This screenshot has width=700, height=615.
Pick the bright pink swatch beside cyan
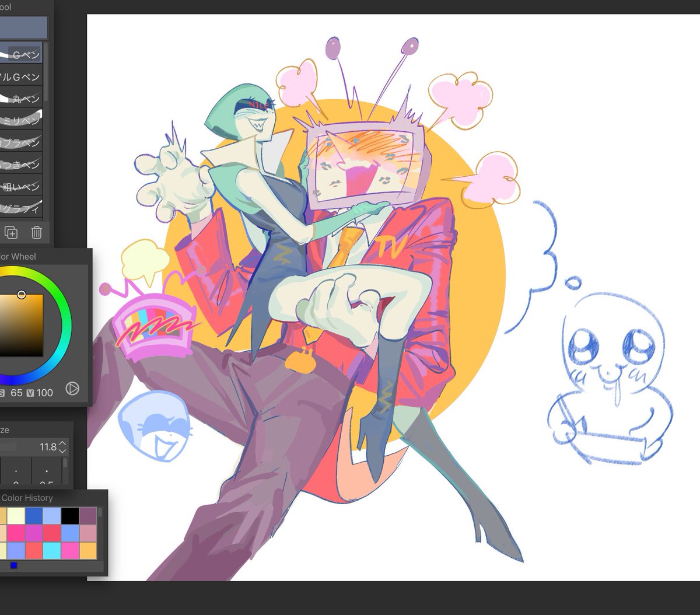tap(70, 550)
